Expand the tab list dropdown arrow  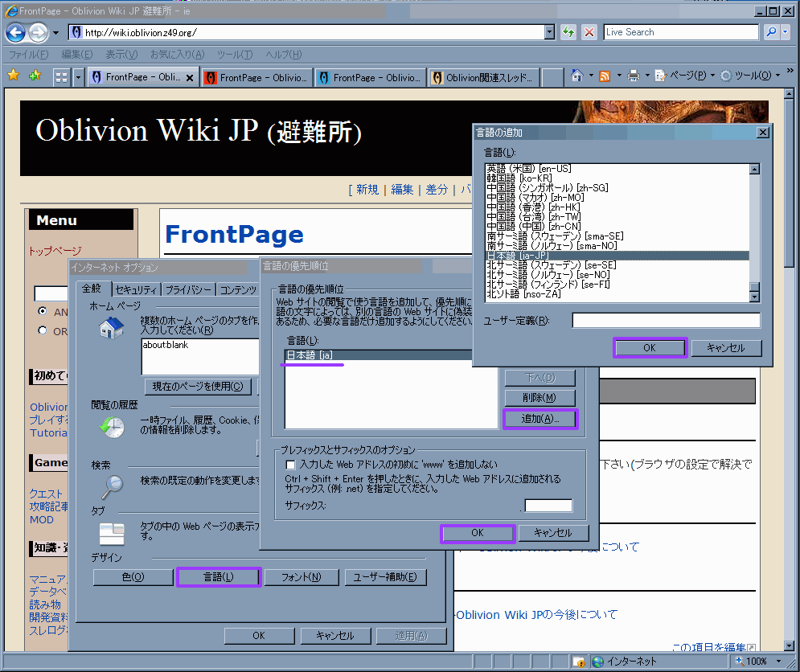click(78, 77)
